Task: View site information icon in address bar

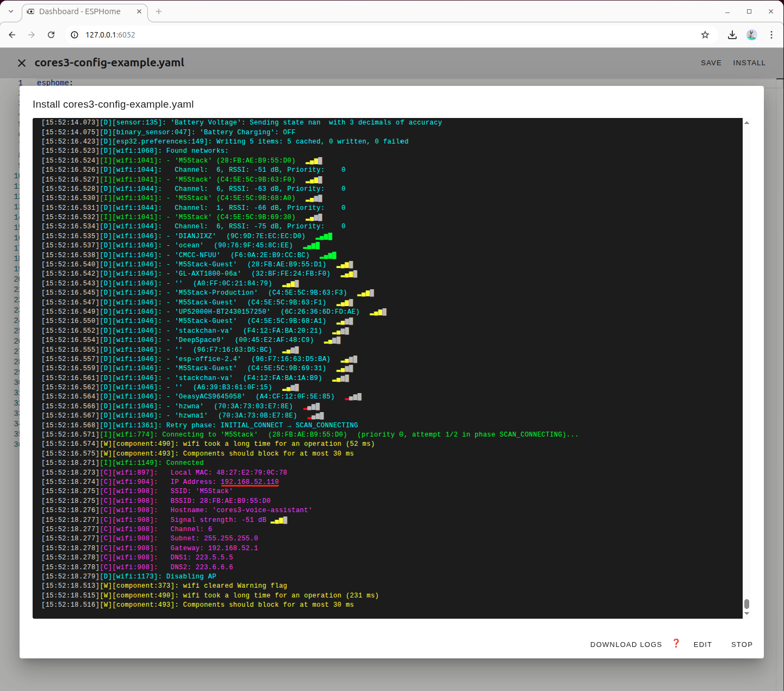Action: click(75, 35)
